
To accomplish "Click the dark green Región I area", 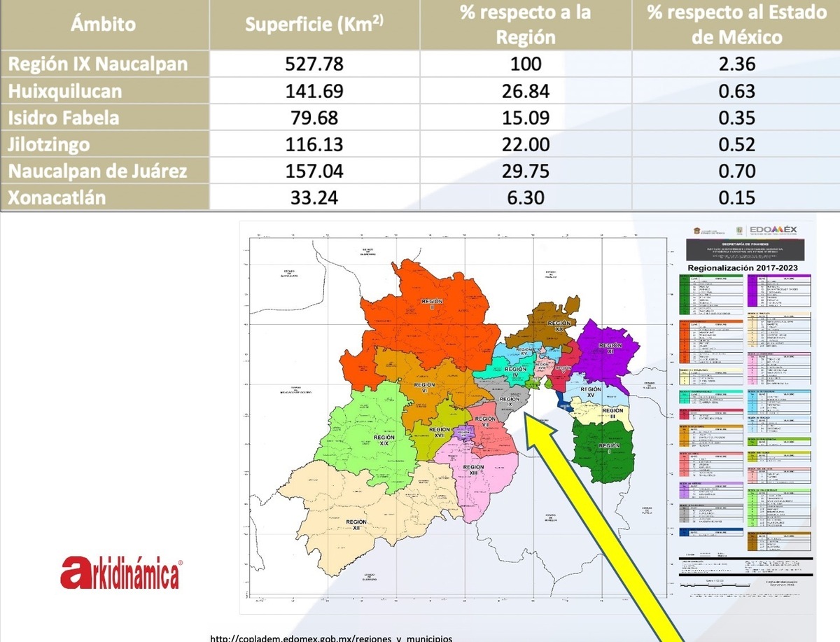I will (601, 448).
